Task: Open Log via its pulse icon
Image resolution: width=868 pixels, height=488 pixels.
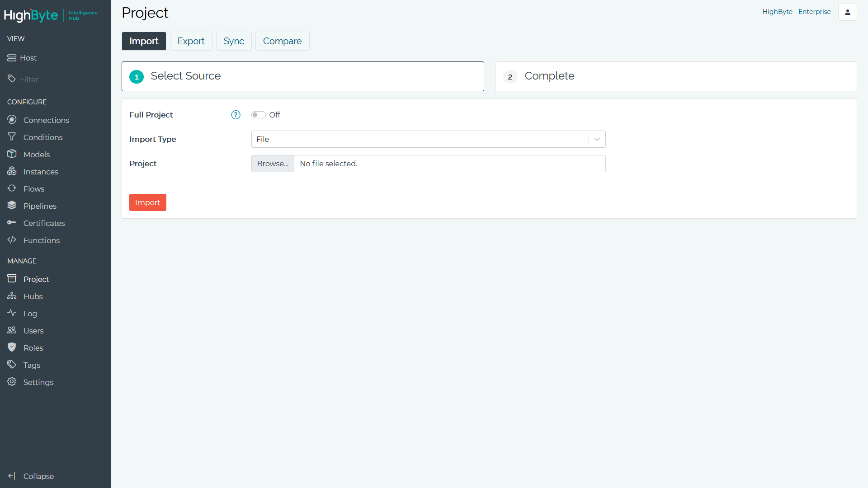Action: click(x=12, y=313)
